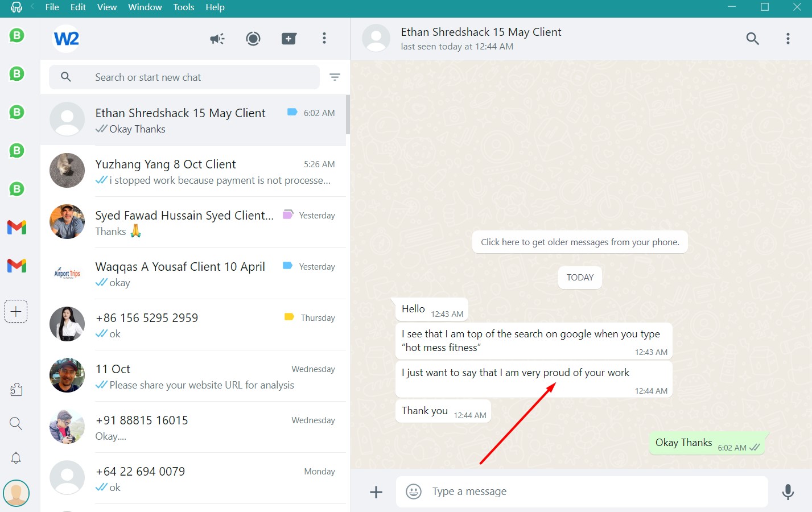
Task: Click the attach plus icon beside message box
Action: (376, 492)
